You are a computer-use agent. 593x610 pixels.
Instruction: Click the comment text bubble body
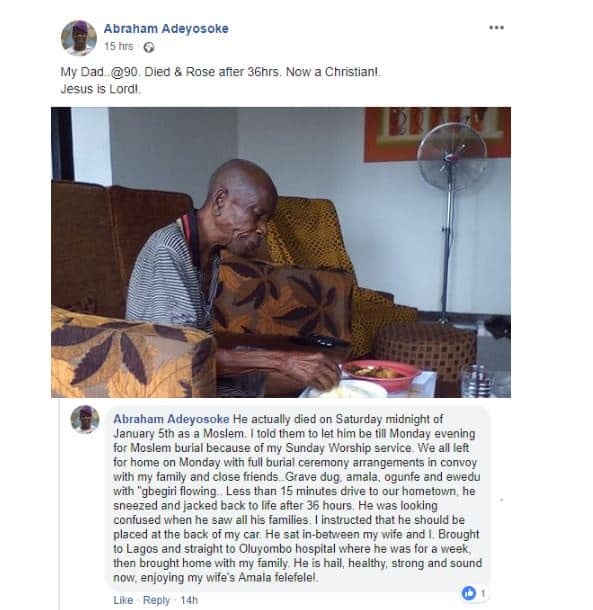(298, 499)
